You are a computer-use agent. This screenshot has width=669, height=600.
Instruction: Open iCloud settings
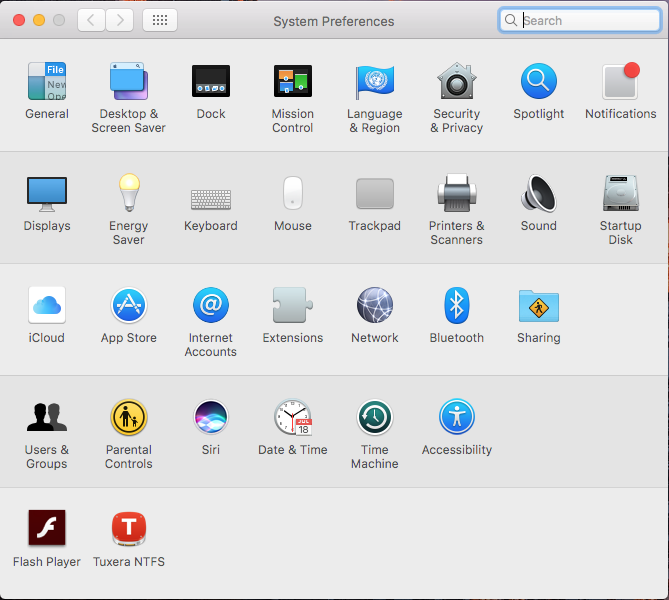(x=47, y=306)
